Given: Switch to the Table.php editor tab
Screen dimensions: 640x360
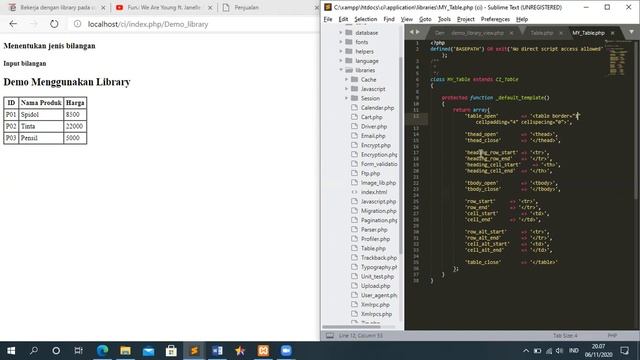Looking at the screenshot, I should tap(542, 33).
